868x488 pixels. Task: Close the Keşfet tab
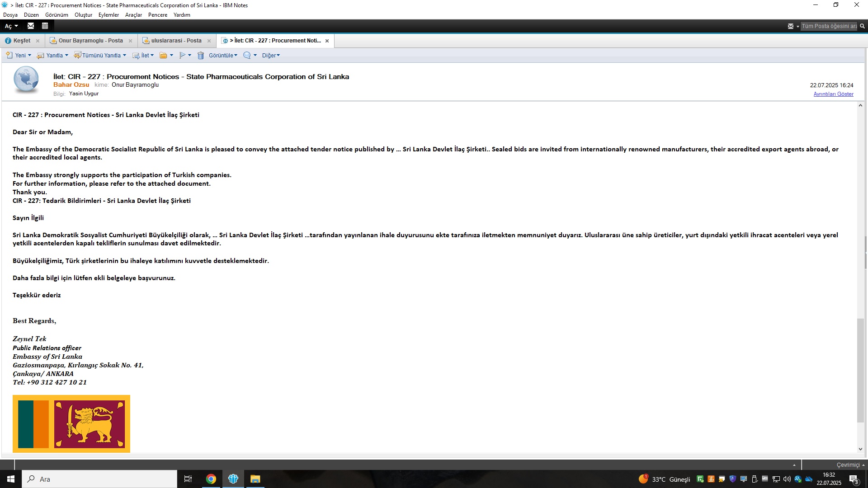click(38, 41)
